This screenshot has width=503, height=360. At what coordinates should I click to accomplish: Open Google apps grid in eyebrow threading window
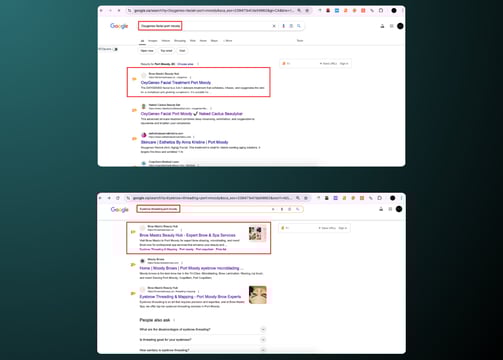pos(390,209)
